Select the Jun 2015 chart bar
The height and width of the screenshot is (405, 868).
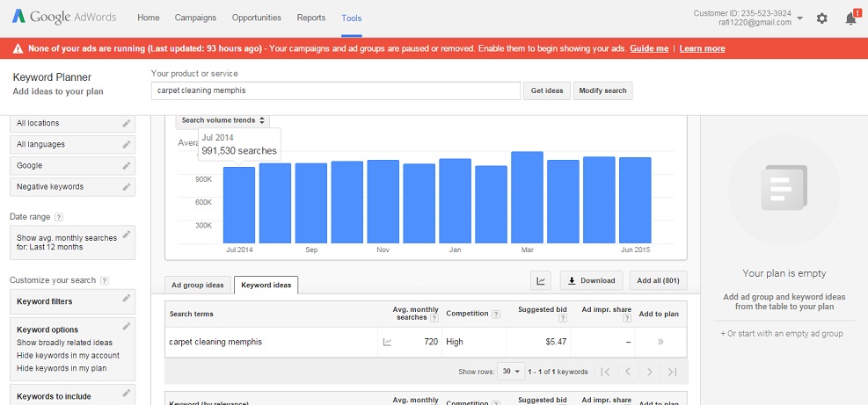tap(635, 200)
